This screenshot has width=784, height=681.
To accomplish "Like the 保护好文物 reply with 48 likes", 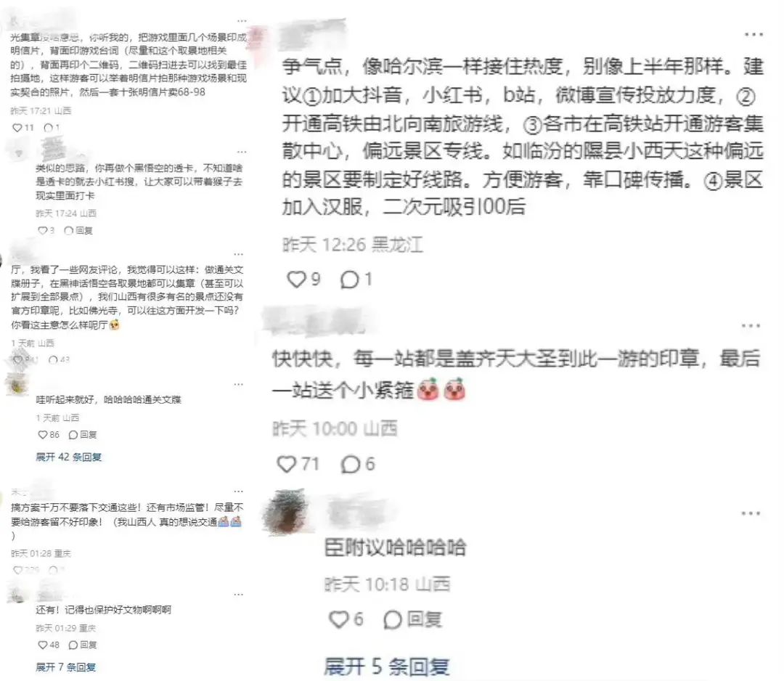I will [x=43, y=645].
